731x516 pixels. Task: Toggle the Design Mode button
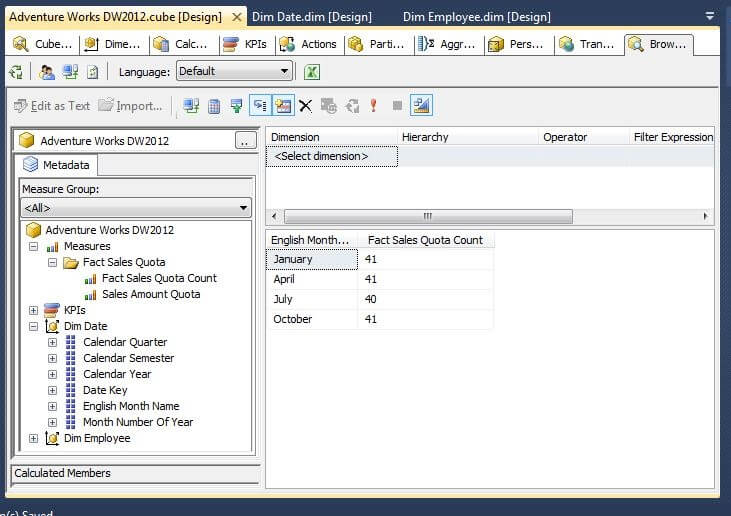pos(420,105)
